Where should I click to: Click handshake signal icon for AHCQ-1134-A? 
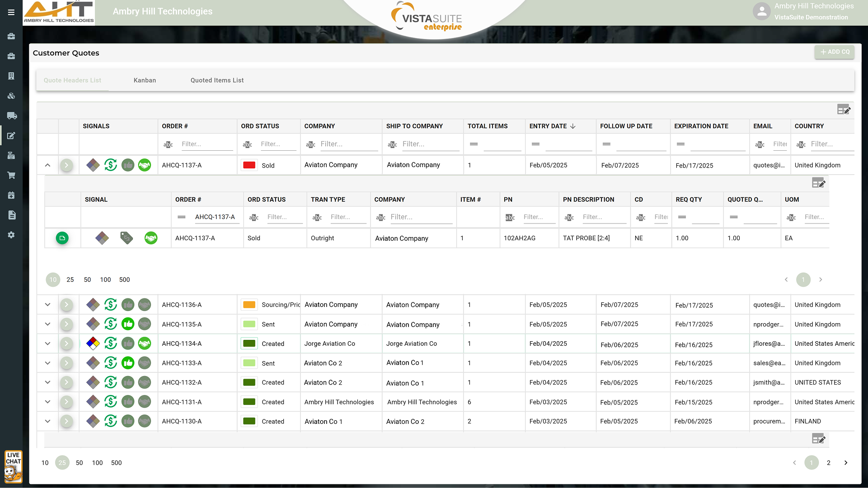pyautogui.click(x=145, y=344)
